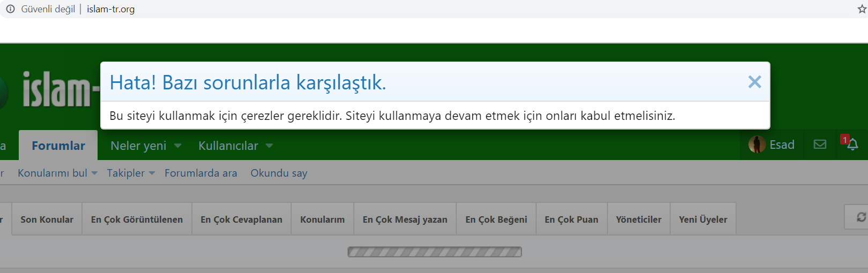The width and height of the screenshot is (868, 273).
Task: Click the islam-tr.org address bar URL
Action: tap(110, 9)
